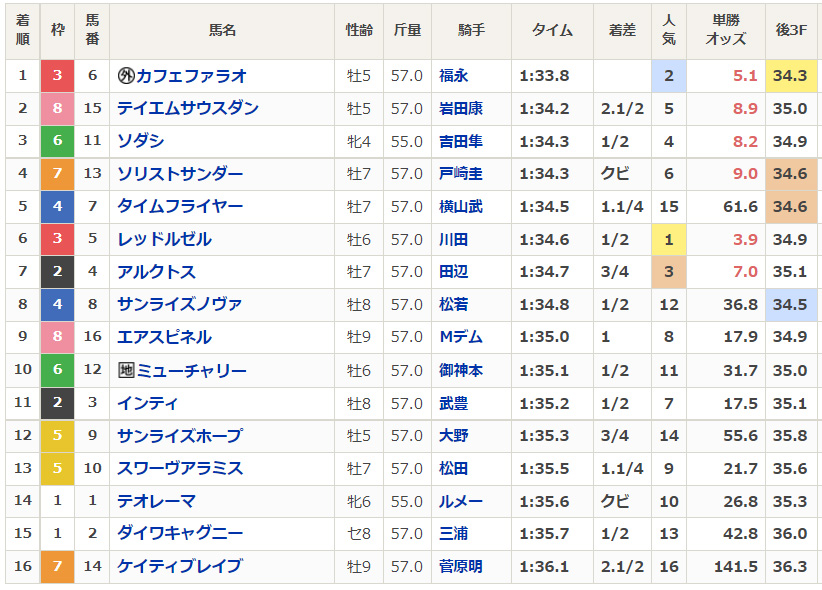Click the odds value 61.6

pos(740,206)
